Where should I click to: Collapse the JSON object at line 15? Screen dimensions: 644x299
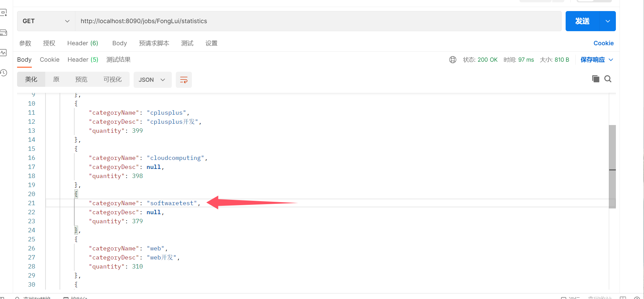click(76, 149)
